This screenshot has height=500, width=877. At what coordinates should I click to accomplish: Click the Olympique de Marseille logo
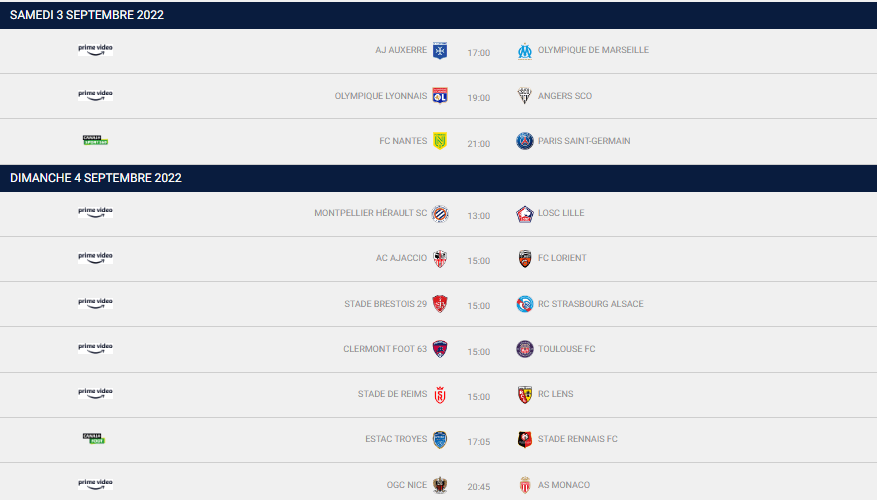(x=525, y=51)
